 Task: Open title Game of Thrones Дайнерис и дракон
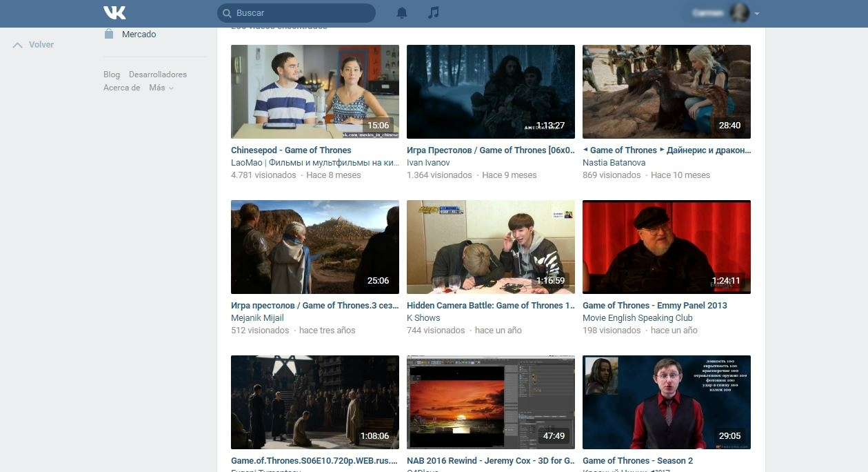667,150
